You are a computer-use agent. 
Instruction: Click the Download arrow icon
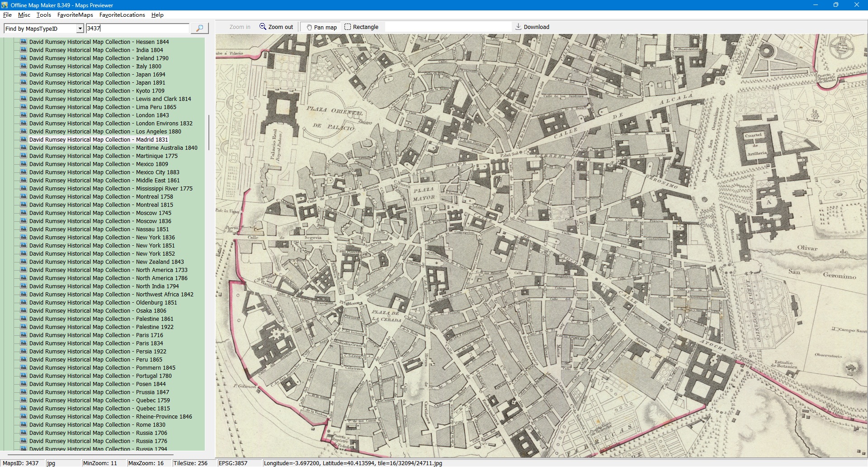[x=519, y=27]
